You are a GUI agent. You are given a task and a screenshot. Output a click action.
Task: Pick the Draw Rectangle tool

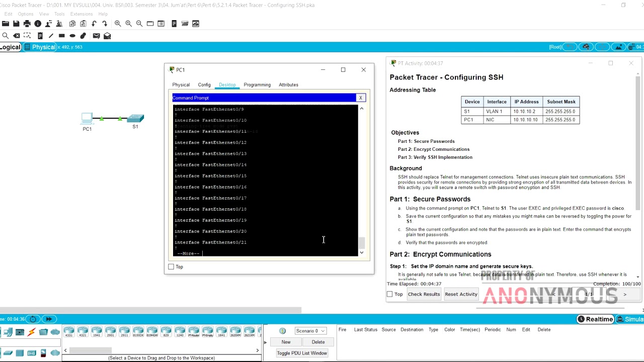pyautogui.click(x=62, y=36)
